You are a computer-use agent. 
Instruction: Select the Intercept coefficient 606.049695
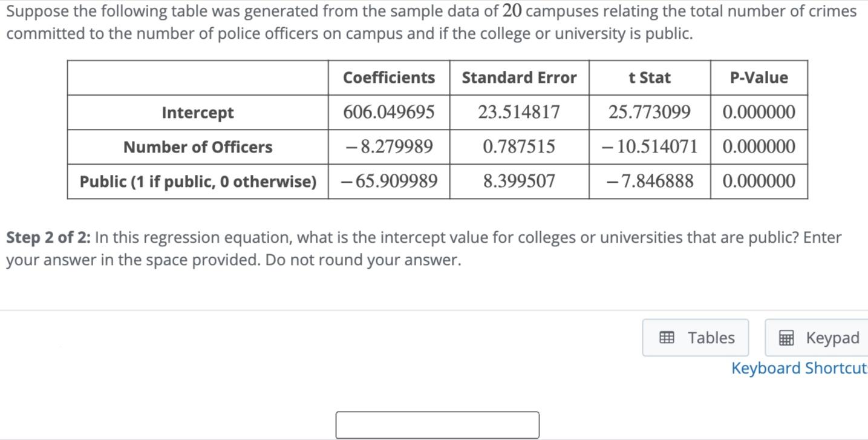click(389, 113)
